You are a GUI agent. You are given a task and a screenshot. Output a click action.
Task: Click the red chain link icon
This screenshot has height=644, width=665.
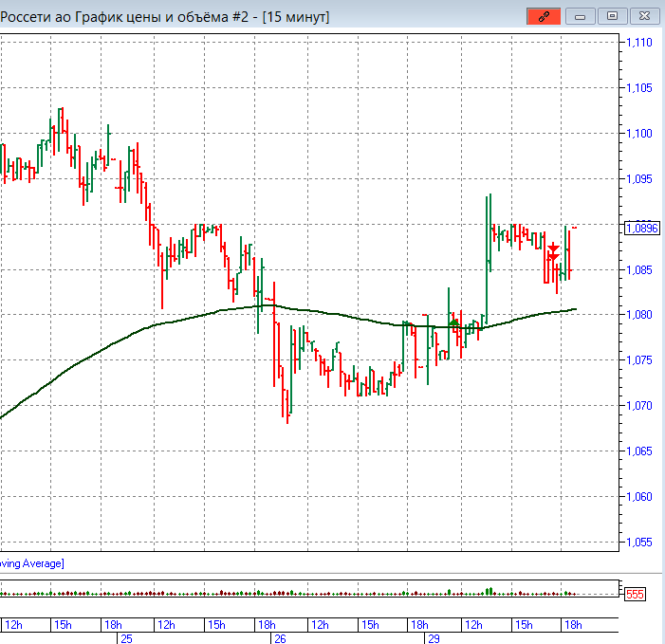[x=545, y=16]
